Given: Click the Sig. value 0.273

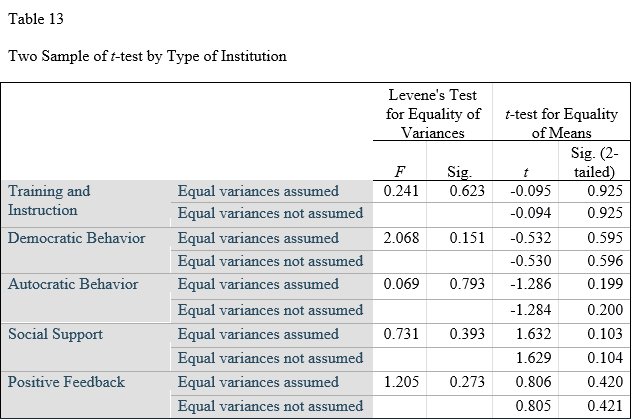Looking at the screenshot, I should pos(467,382).
